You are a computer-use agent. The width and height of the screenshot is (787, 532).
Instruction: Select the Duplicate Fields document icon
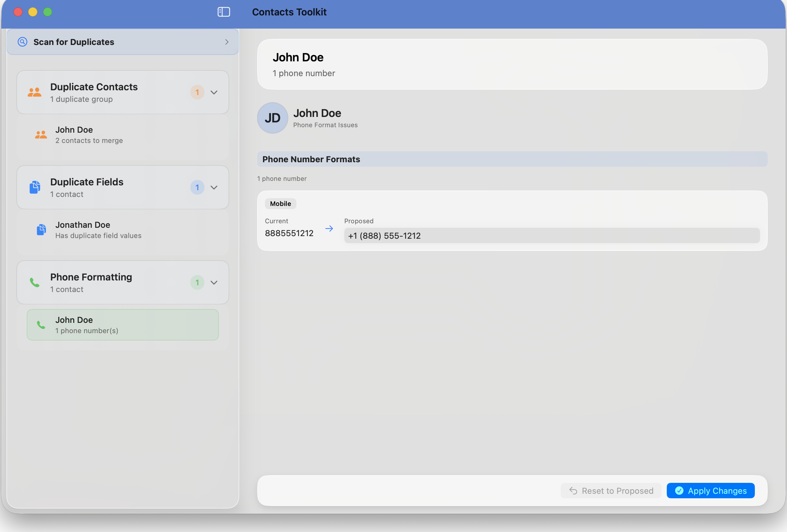coord(34,187)
